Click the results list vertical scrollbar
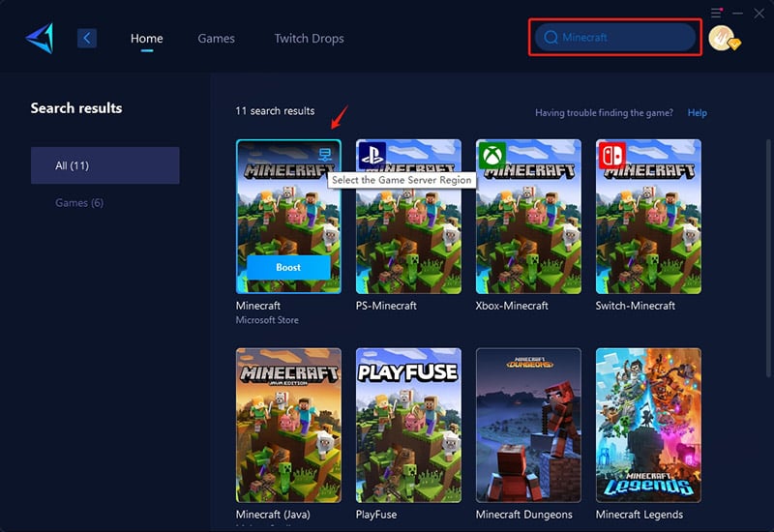This screenshot has height=532, width=774. pos(768,260)
